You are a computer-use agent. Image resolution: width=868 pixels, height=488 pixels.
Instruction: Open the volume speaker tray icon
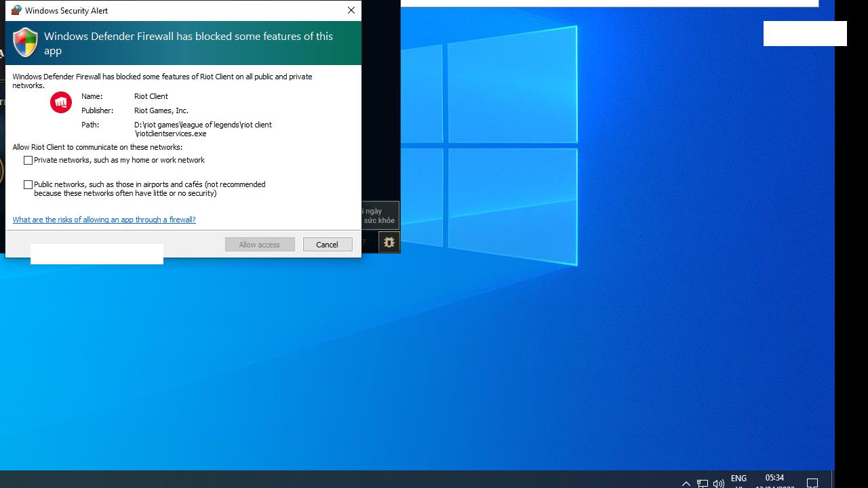[719, 483]
